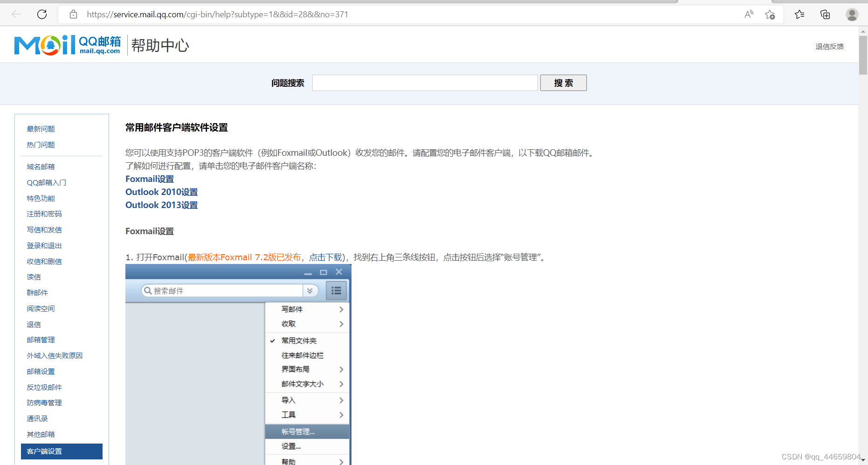Click the 问题搜索 input field
The width and height of the screenshot is (868, 465).
425,83
